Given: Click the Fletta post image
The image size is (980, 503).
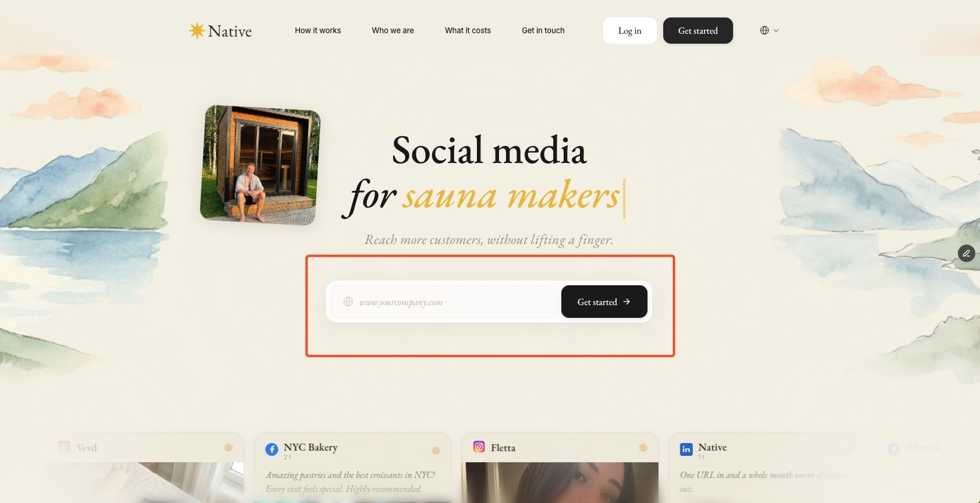Looking at the screenshot, I should coord(560,483).
